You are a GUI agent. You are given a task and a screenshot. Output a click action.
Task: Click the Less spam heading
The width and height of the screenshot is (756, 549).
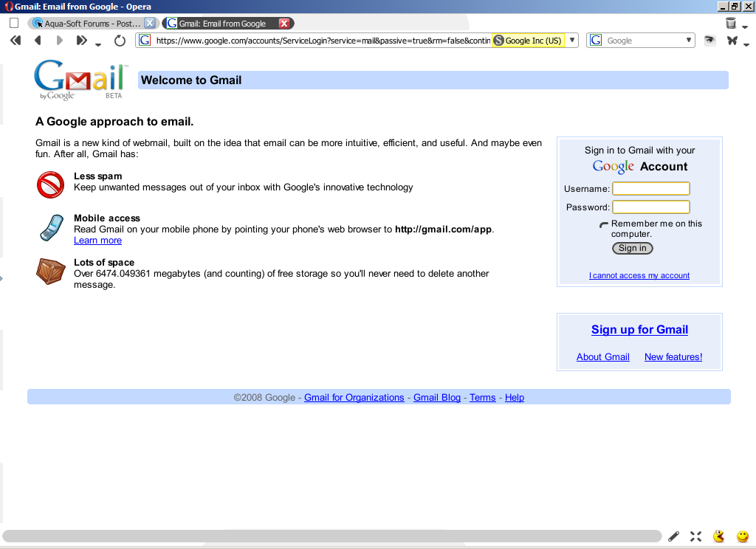pos(98,176)
